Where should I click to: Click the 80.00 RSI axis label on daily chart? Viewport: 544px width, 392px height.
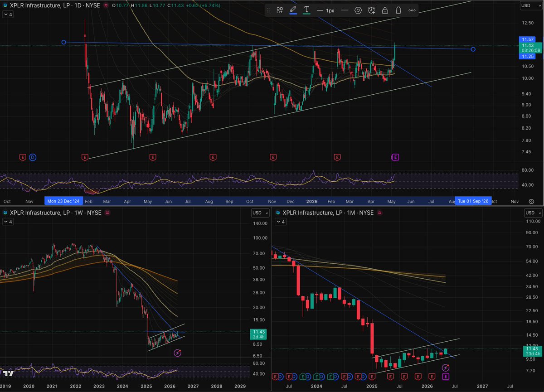[529, 170]
